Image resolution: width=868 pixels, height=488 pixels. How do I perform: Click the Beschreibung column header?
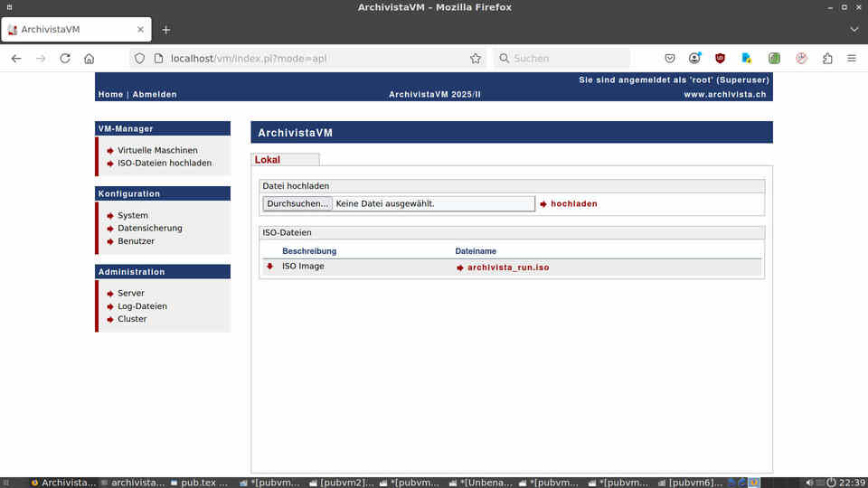(309, 251)
